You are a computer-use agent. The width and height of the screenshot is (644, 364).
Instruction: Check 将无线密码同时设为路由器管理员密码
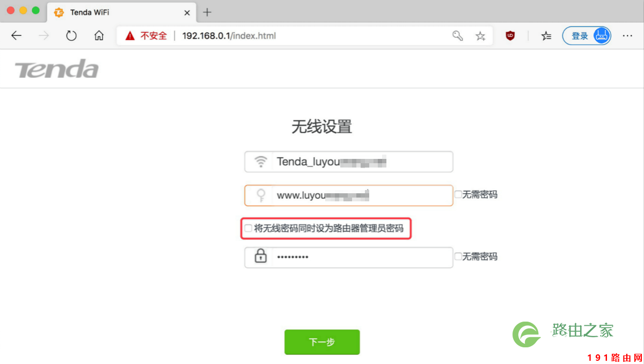pos(248,228)
